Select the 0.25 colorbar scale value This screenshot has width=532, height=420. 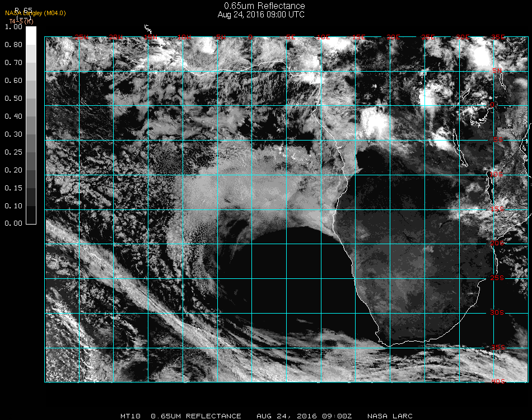(x=13, y=152)
